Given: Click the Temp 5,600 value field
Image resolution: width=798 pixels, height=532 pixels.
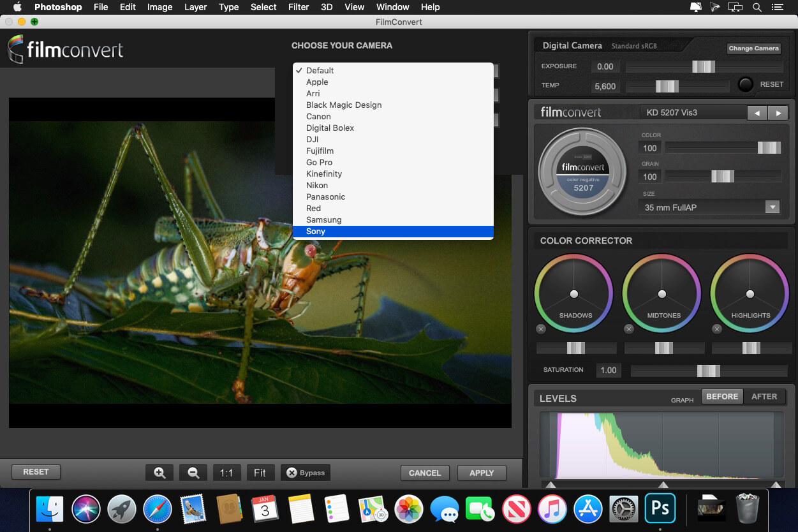Looking at the screenshot, I should (x=605, y=86).
